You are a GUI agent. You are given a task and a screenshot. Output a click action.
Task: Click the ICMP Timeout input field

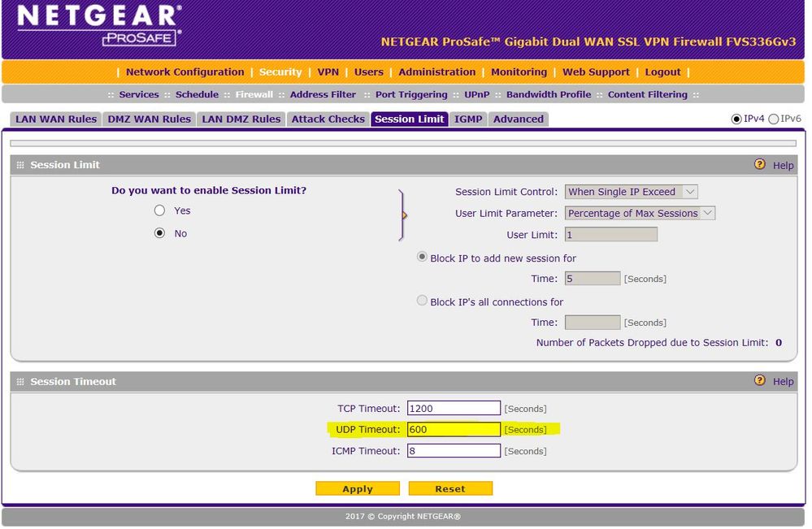[454, 450]
